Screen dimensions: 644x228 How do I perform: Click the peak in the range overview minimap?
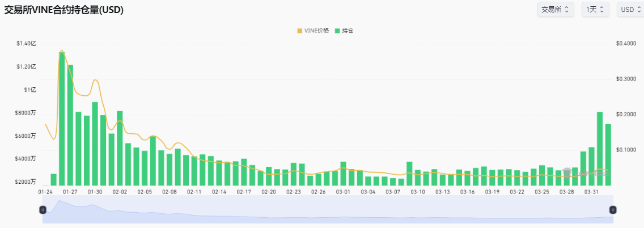coord(59,202)
